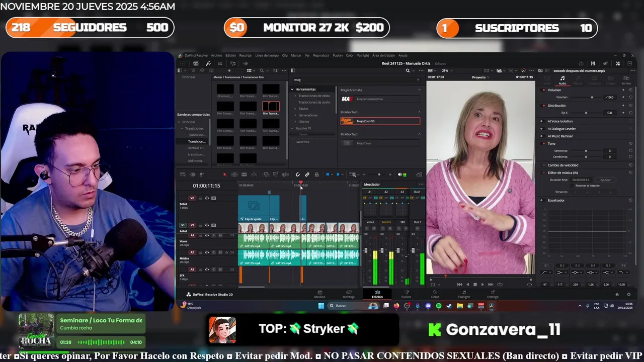Click the Eje X slider handle
644x362 pixels.
click(x=586, y=113)
